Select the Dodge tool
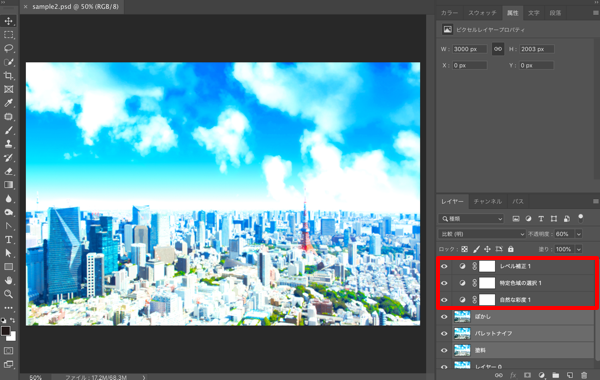 click(x=8, y=212)
